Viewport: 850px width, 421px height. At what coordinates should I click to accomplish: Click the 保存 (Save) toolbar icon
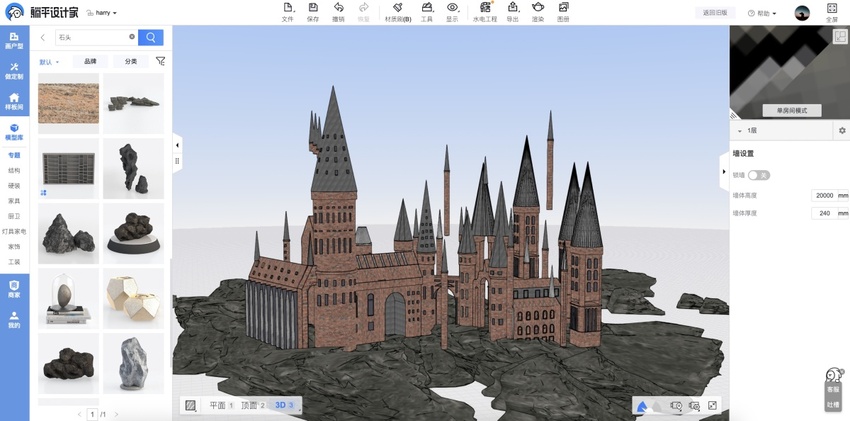(x=313, y=12)
